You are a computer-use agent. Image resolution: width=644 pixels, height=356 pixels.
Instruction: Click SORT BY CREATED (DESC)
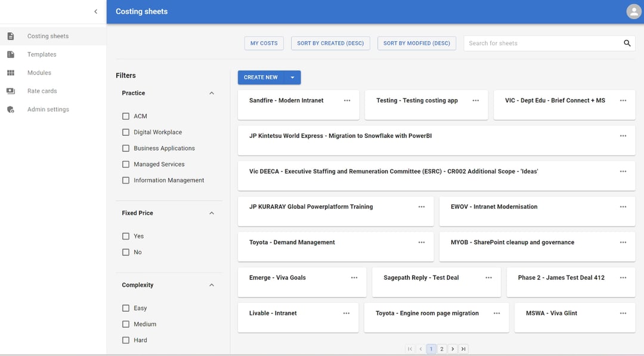[x=330, y=43]
